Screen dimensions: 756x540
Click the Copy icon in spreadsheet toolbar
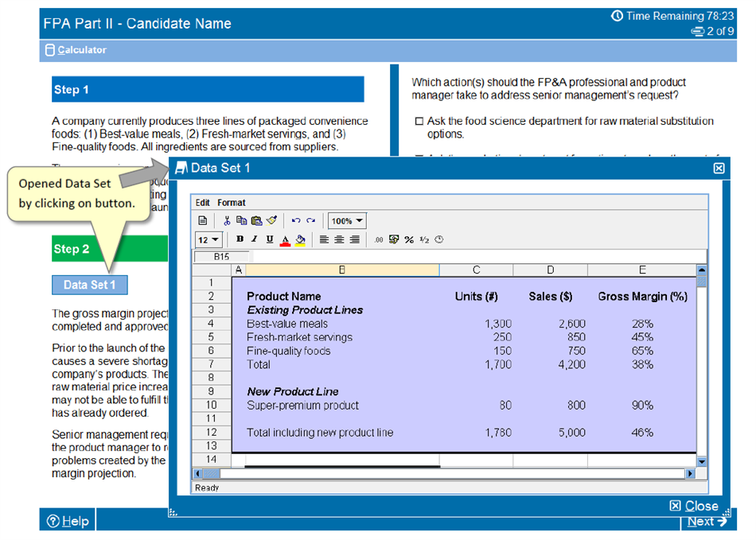click(x=241, y=221)
